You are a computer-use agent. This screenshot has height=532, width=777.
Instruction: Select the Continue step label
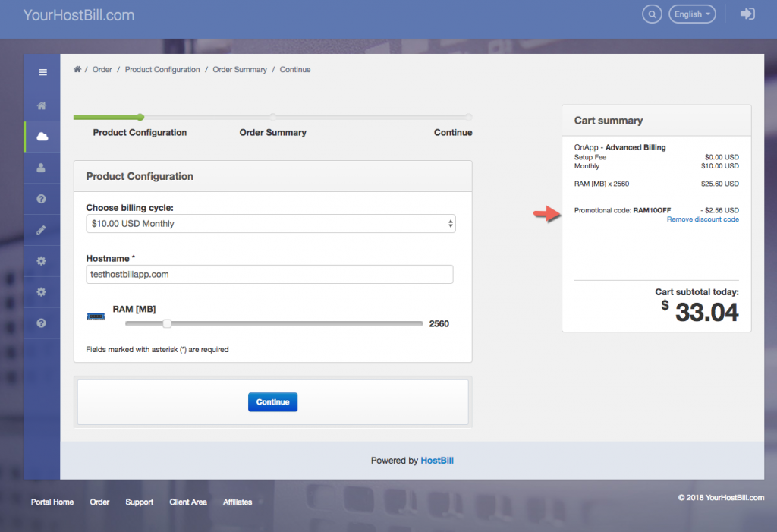point(453,132)
